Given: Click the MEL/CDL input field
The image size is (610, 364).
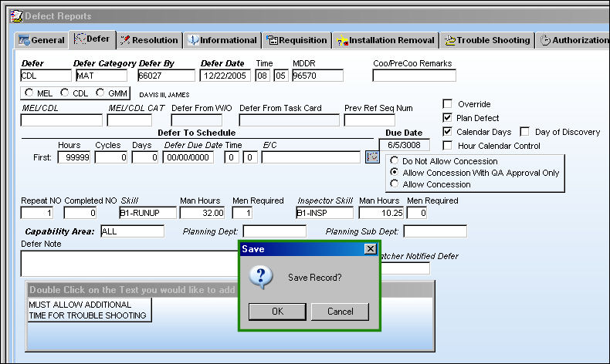Looking at the screenshot, I should 62,120.
